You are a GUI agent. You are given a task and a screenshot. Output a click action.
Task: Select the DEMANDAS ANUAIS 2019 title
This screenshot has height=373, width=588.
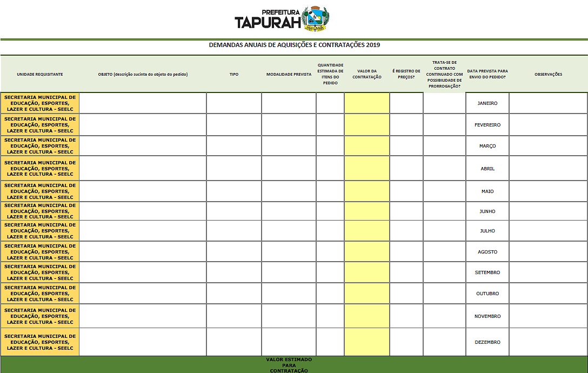(x=294, y=45)
